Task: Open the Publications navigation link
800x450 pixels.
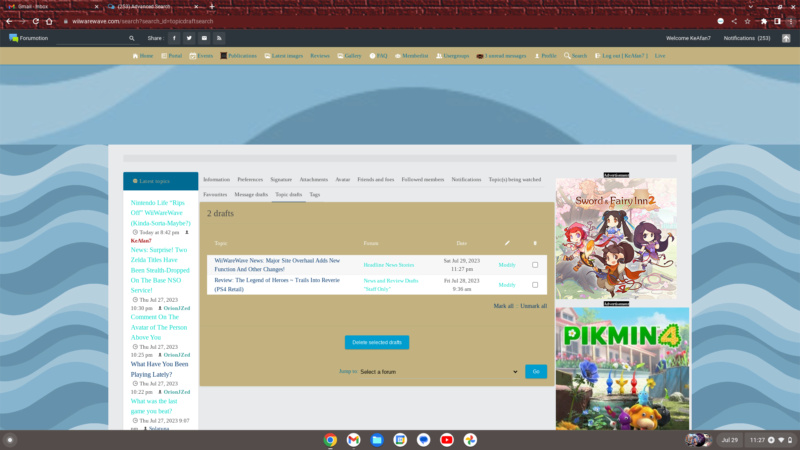Action: (238, 56)
